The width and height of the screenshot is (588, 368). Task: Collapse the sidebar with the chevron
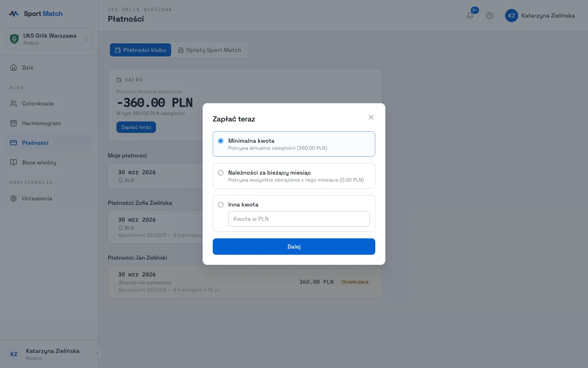click(x=98, y=353)
